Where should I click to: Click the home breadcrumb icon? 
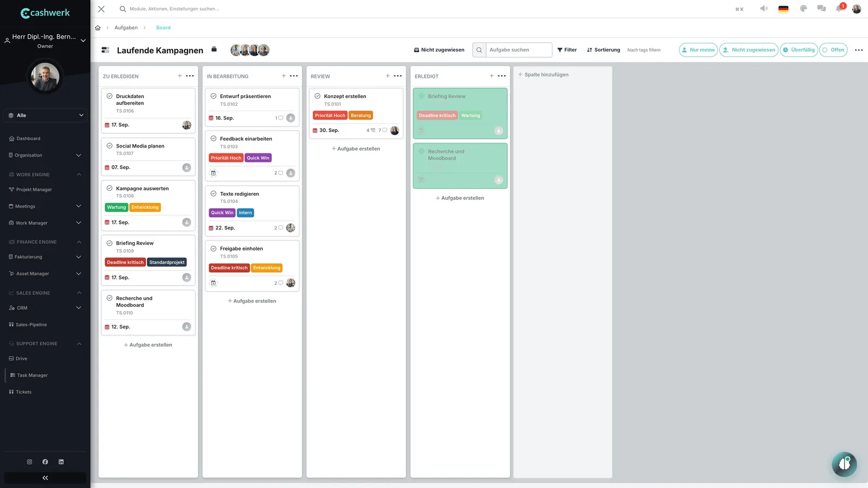98,28
